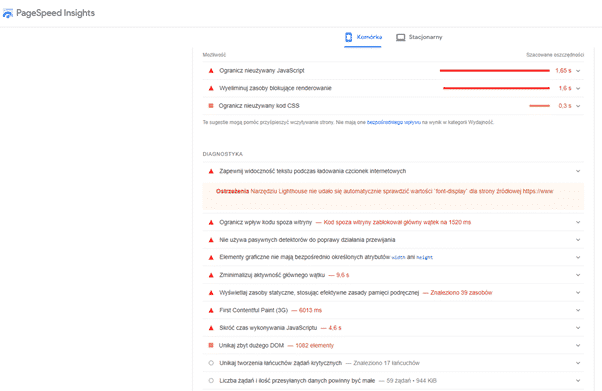Click red triangle beside Zapewnij widoczność tekstu
Image resolution: width=602 pixels, height=391 pixels.
(x=211, y=171)
